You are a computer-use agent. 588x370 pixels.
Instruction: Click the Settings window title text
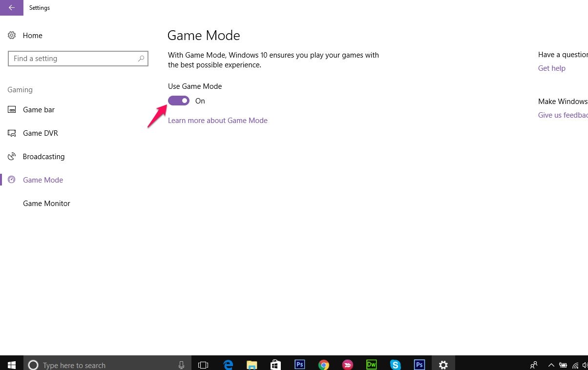40,8
